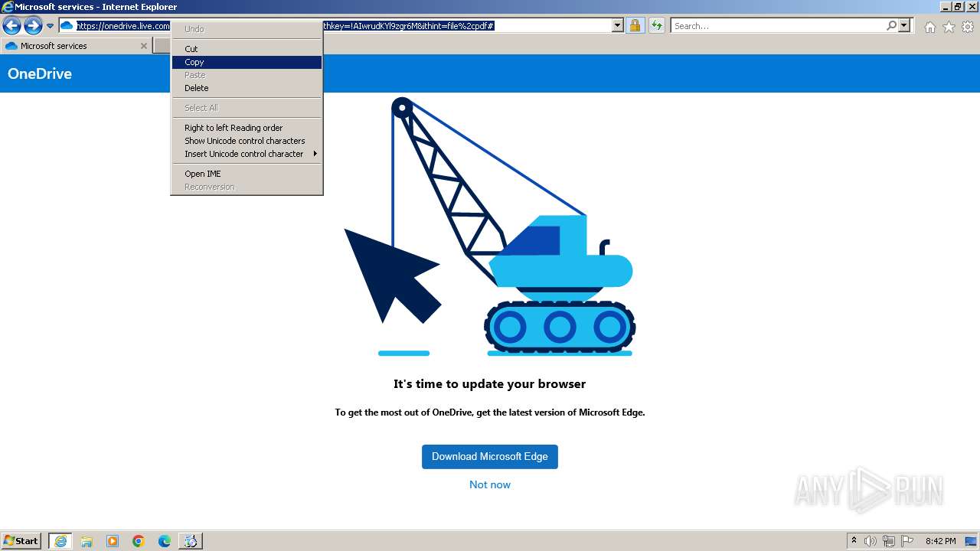980x551 pixels.
Task: Go back with the Back arrow button
Action: point(11,26)
